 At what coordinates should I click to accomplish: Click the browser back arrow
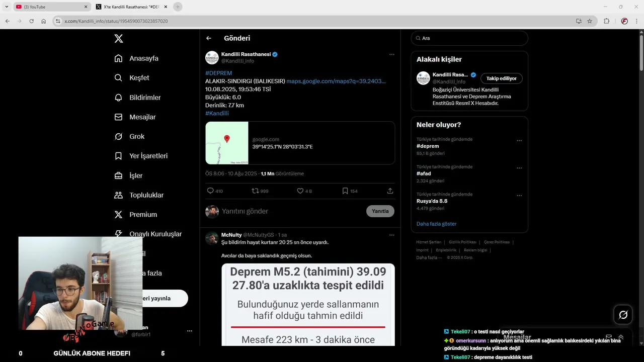[7, 21]
